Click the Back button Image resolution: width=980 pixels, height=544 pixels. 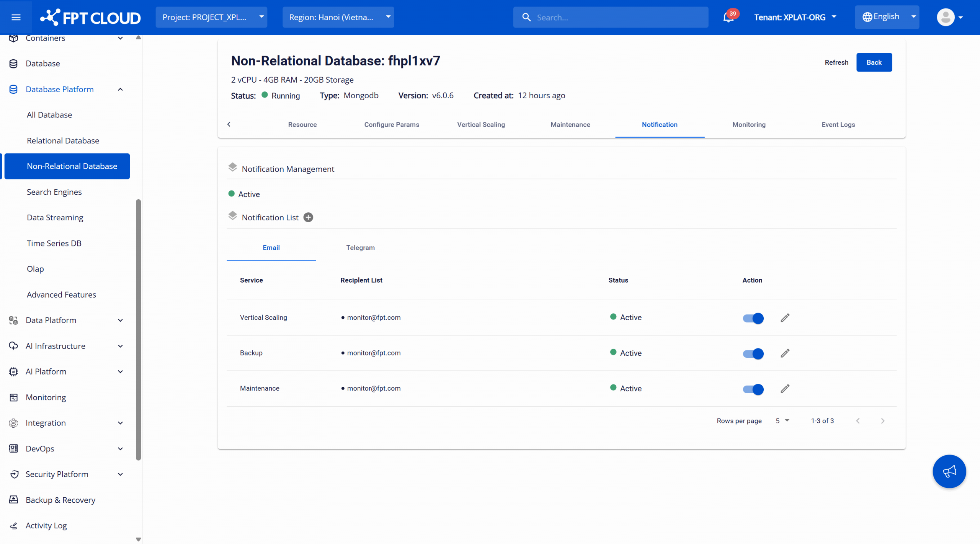pos(874,62)
